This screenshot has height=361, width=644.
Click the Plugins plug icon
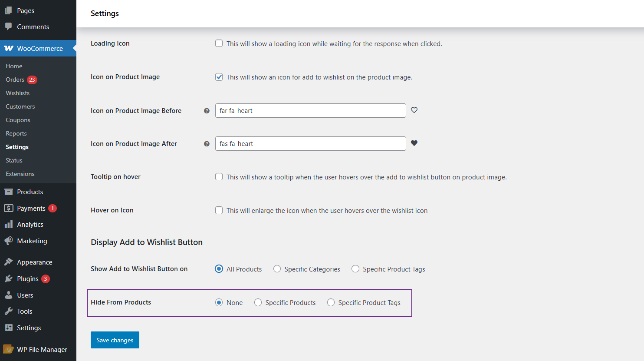click(9, 278)
